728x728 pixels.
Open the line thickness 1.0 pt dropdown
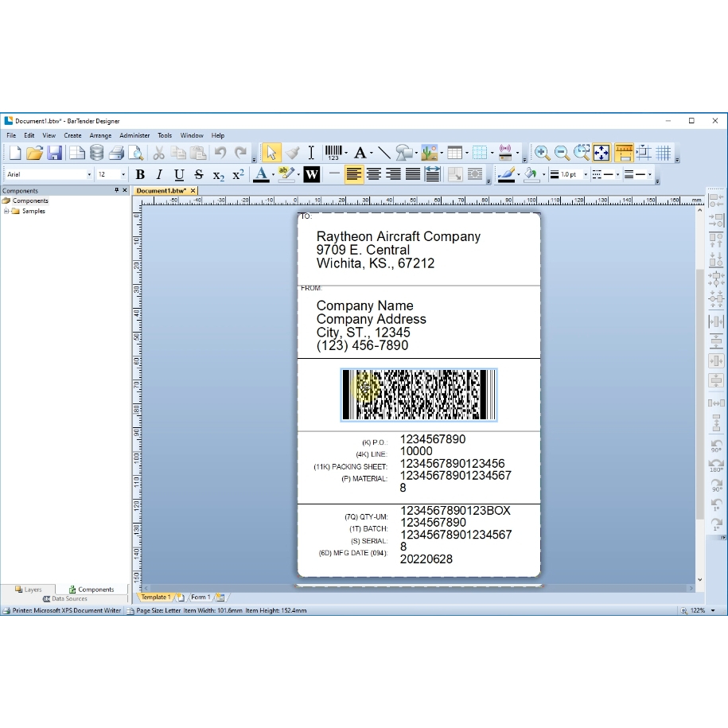586,174
